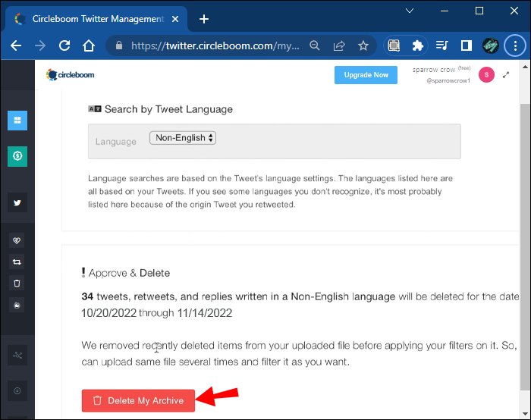
Task: Reload the page with refresh icon
Action: coord(64,45)
